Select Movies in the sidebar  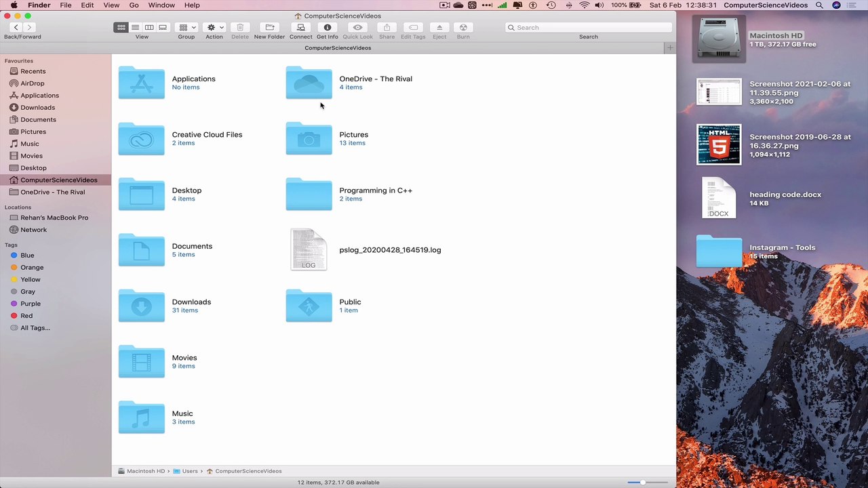pyautogui.click(x=31, y=156)
